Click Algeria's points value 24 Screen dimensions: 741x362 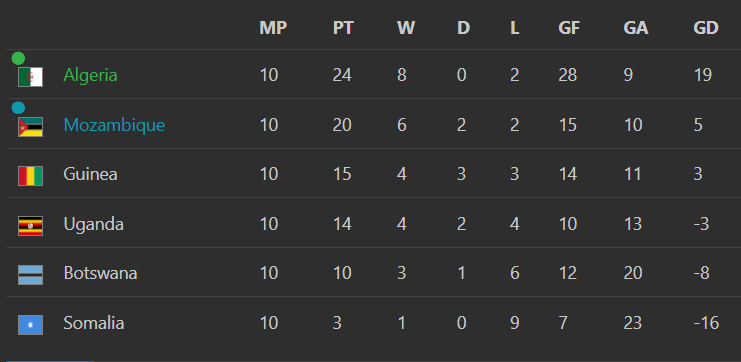click(x=342, y=75)
